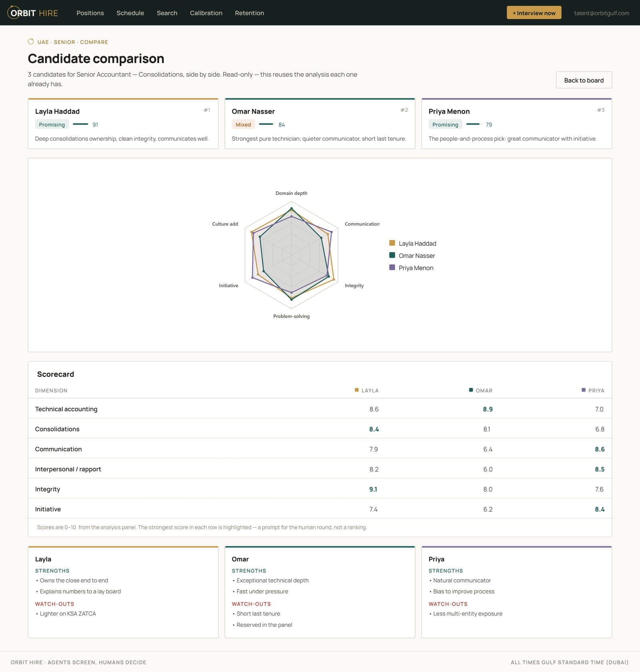Click the Integrity radar axis label
The image size is (640, 672).
point(354,285)
